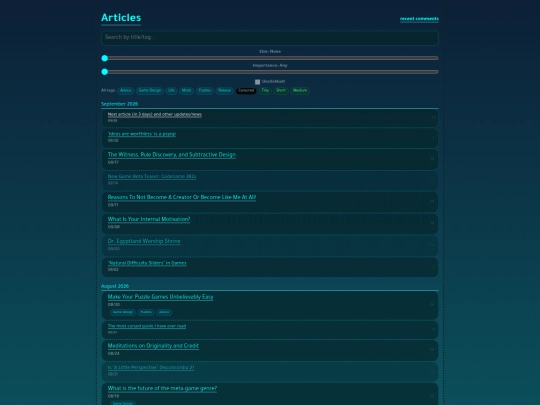Open "'Ideas are worthless' is a psyop" article
This screenshot has width=540, height=405.
click(x=142, y=134)
